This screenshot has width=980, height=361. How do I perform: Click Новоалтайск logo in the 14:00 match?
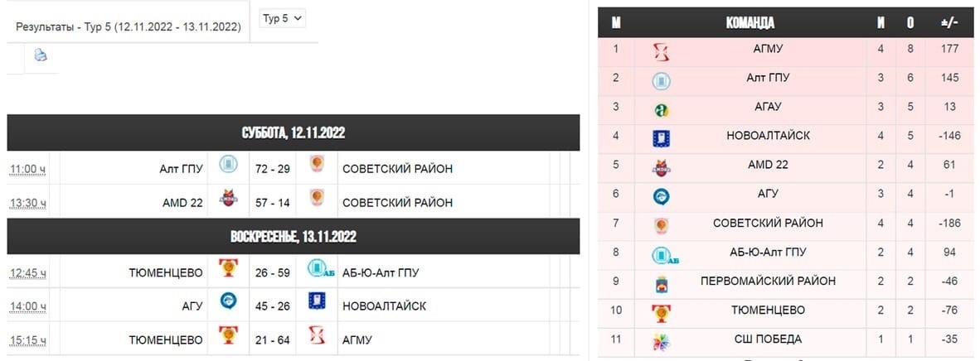(317, 301)
